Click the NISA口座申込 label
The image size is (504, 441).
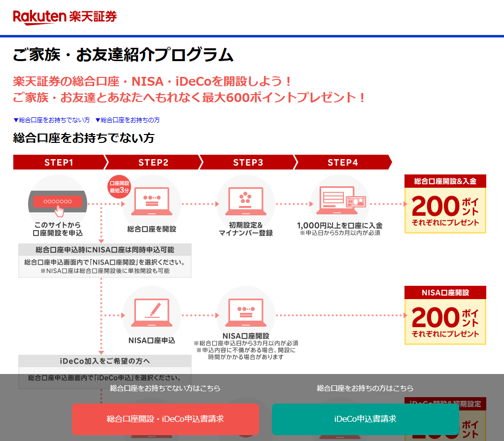pyautogui.click(x=152, y=340)
